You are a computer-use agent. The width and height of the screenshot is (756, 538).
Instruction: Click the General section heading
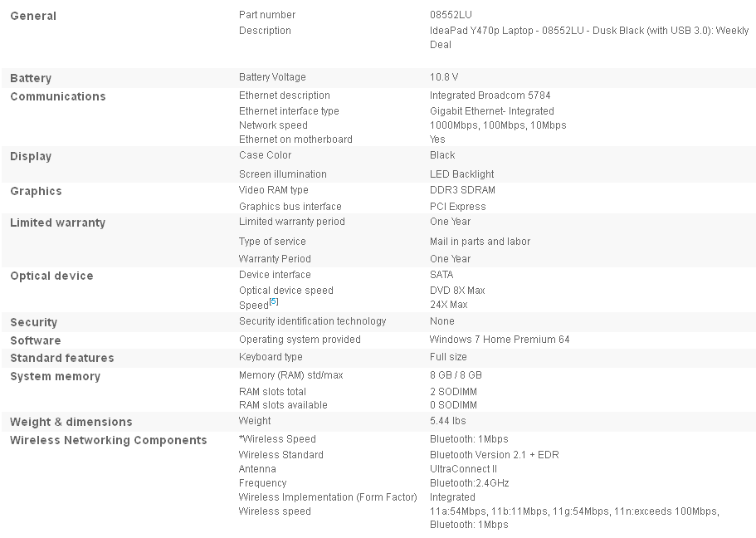point(33,16)
